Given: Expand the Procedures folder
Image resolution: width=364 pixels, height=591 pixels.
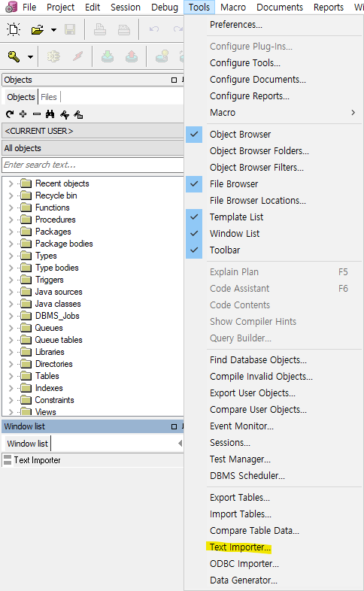Looking at the screenshot, I should (x=11, y=220).
